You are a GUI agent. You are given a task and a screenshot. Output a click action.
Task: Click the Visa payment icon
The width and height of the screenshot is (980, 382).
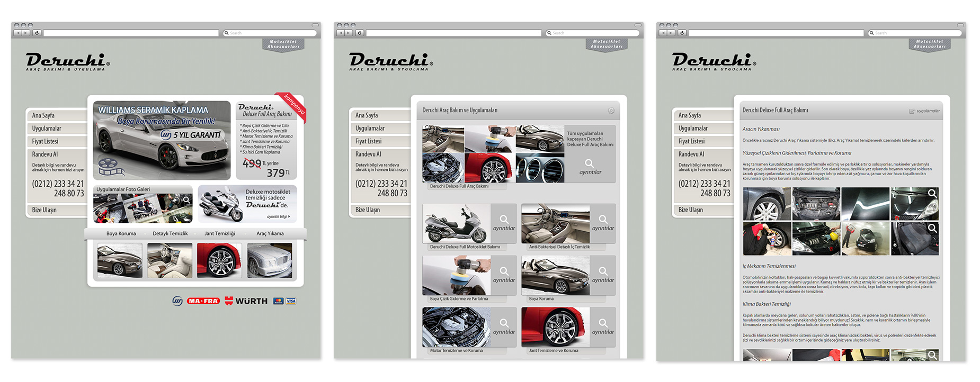point(291,301)
